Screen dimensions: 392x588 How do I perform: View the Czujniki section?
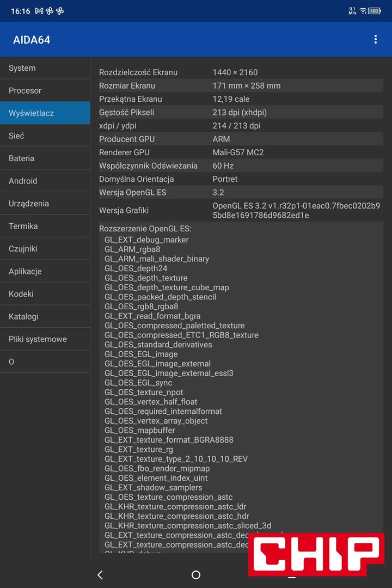(45, 249)
